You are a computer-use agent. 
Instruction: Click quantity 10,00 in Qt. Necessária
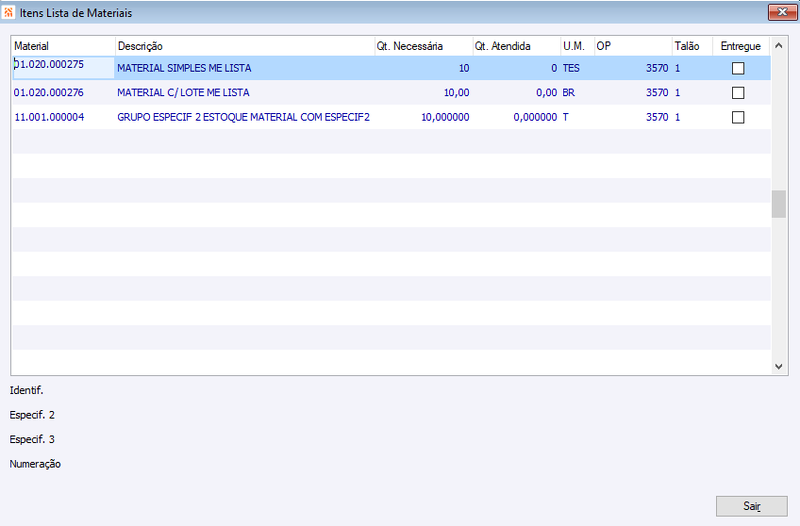(x=456, y=92)
